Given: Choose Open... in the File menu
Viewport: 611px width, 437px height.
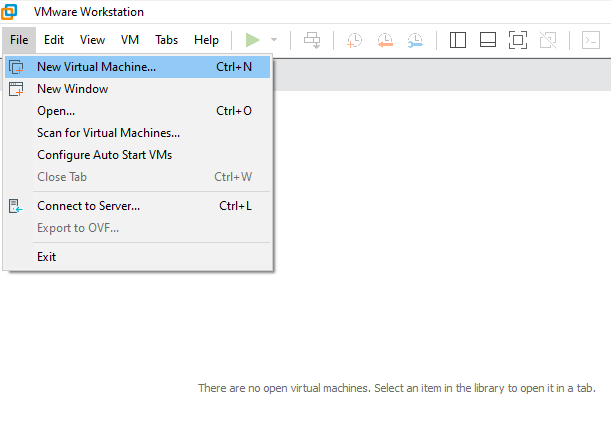Looking at the screenshot, I should pyautogui.click(x=138, y=111).
